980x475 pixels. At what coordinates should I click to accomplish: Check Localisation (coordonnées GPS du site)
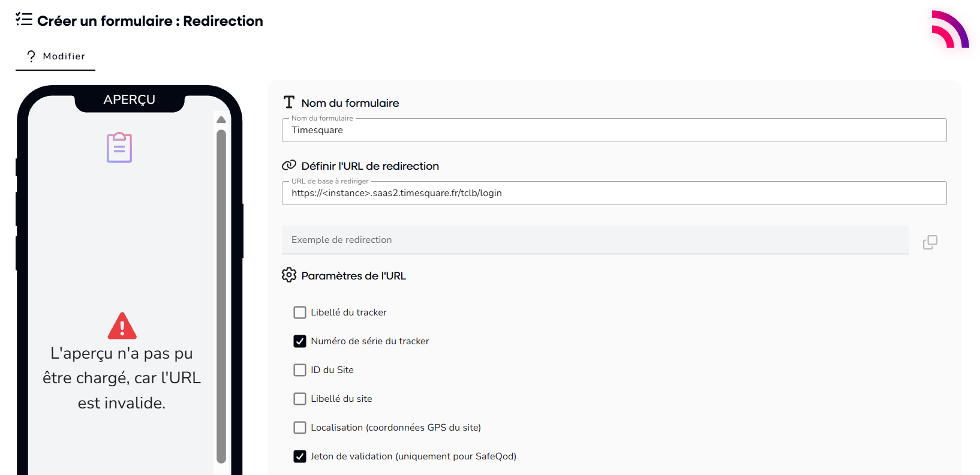pos(300,428)
